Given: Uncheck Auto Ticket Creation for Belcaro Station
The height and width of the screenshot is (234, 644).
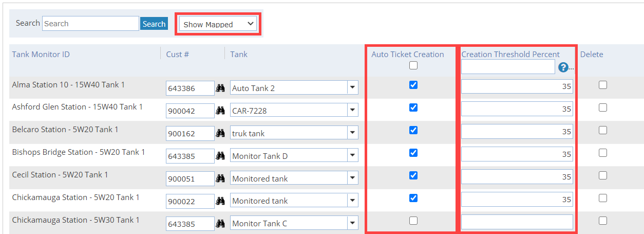Looking at the screenshot, I should 413,130.
